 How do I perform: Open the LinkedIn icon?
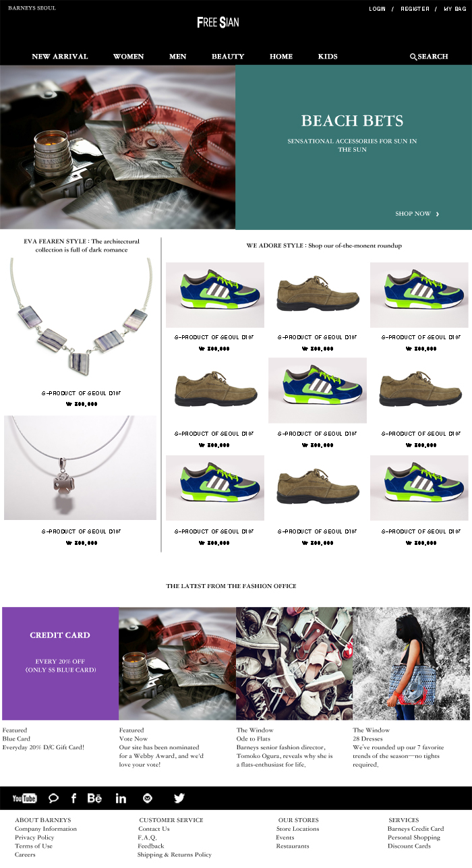coord(121,799)
